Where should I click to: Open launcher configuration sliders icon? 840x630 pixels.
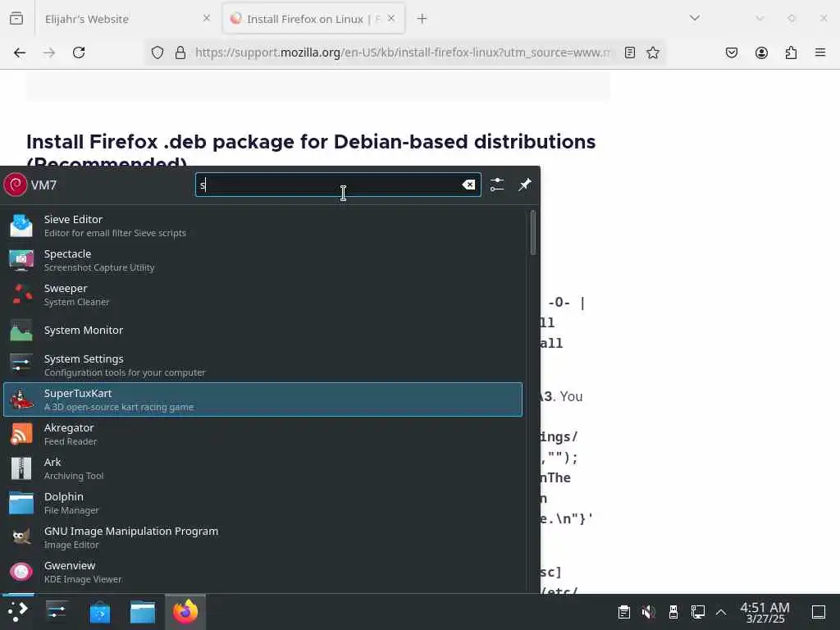(x=497, y=185)
